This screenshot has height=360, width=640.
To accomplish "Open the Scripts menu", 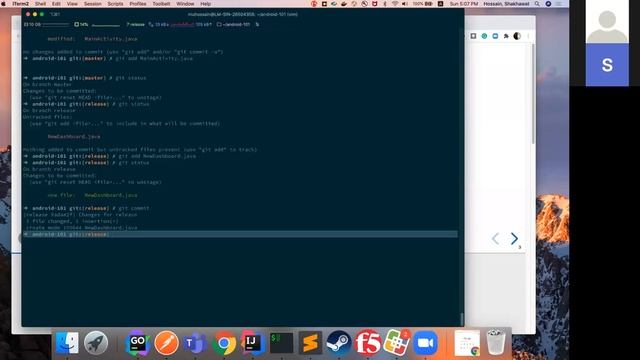I will click(x=115, y=4).
